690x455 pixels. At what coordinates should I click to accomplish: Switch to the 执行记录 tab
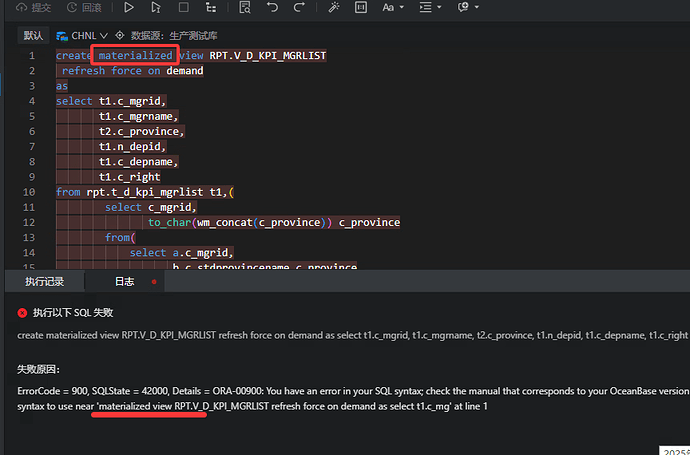(44, 282)
